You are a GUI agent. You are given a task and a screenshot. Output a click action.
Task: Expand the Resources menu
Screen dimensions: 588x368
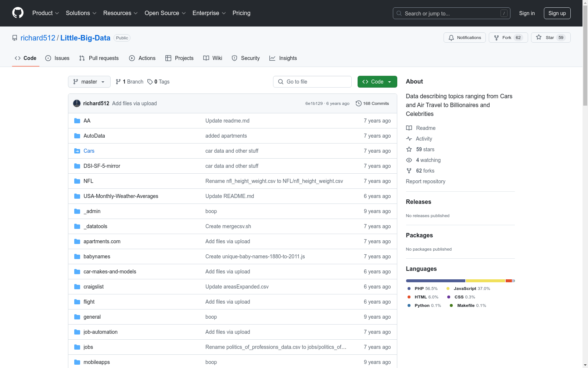121,13
